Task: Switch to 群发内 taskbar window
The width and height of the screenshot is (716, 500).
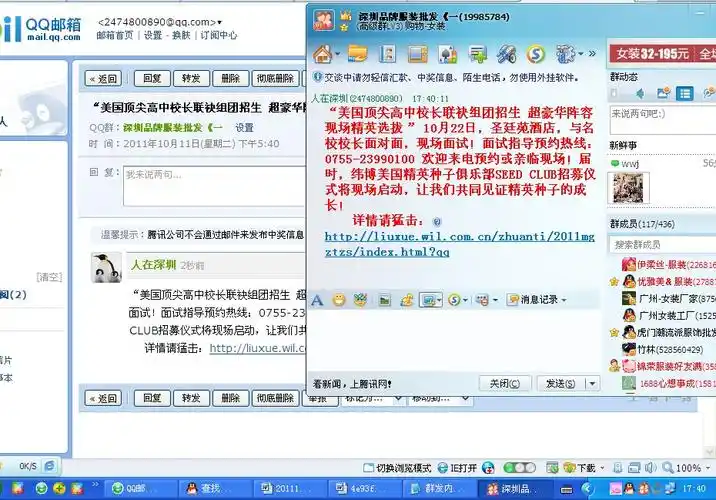Action: 439,489
